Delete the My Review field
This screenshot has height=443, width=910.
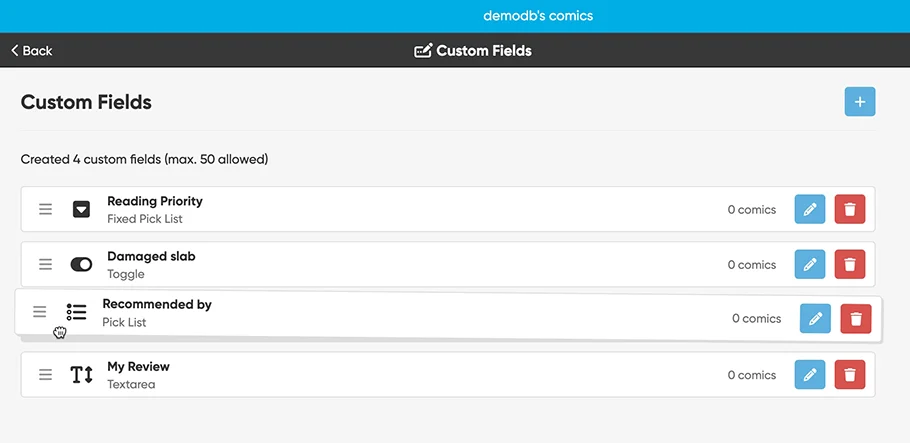click(850, 375)
